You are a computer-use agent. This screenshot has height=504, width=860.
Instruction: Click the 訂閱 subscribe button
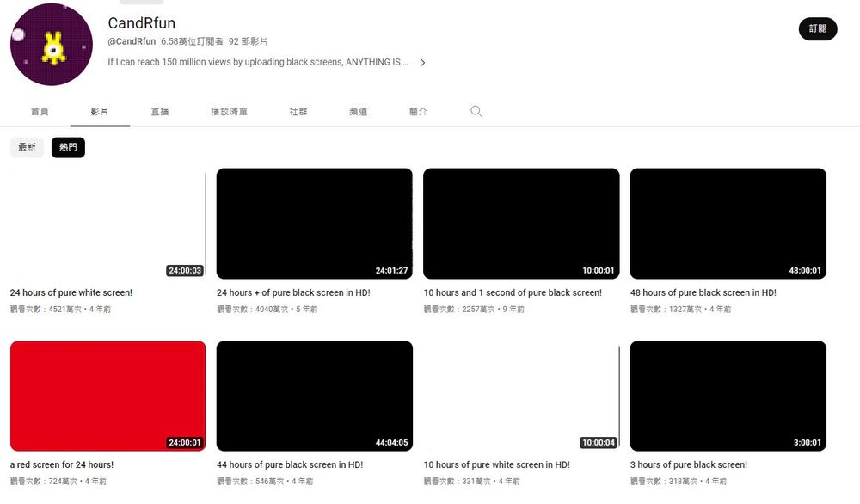coord(817,28)
